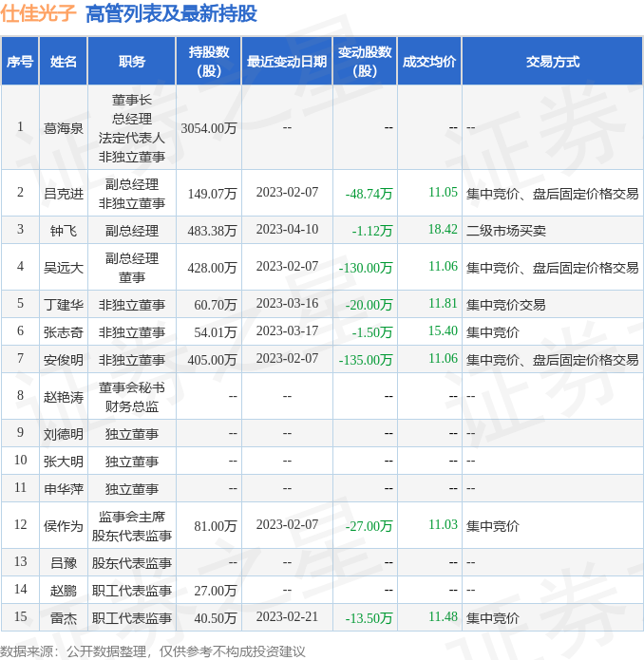Click the average price 11.03
644x660 pixels.
click(443, 524)
